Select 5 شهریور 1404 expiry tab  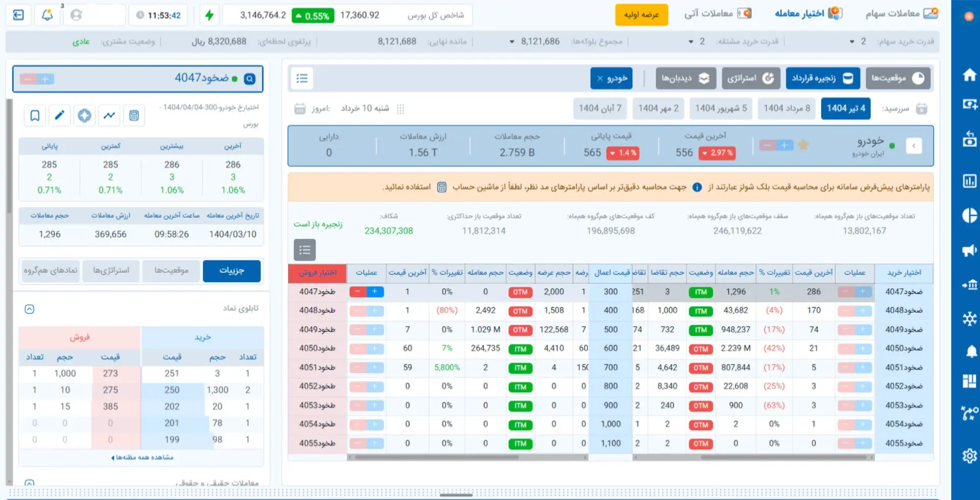[721, 109]
